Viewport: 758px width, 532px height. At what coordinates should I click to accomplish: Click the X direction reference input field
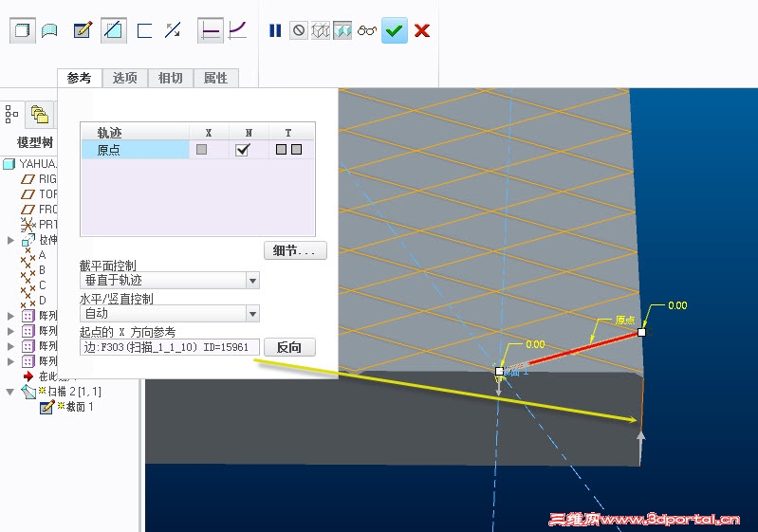pyautogui.click(x=170, y=347)
